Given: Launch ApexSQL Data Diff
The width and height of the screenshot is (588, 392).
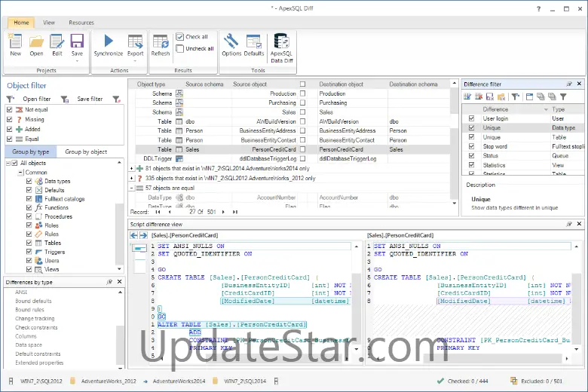Looking at the screenshot, I should click(x=282, y=48).
